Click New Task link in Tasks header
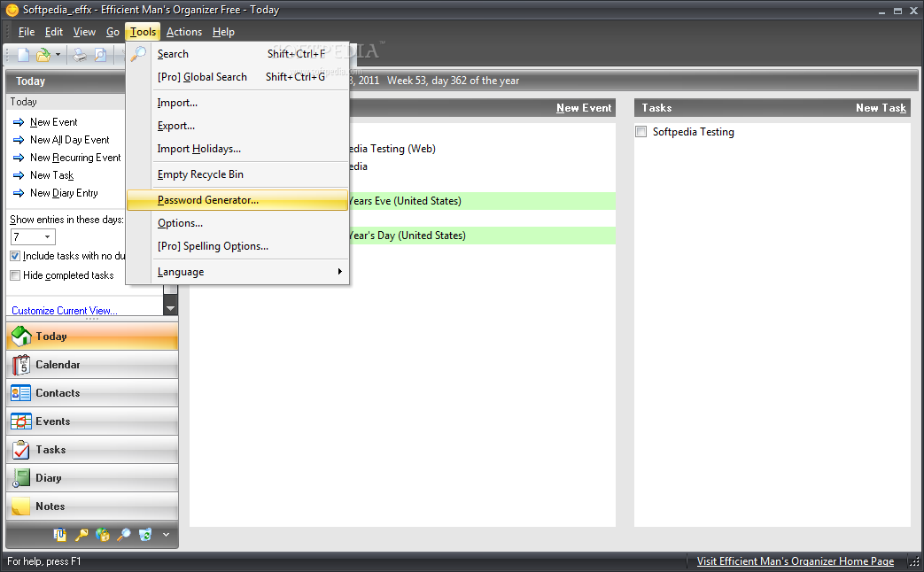924x572 pixels. click(x=881, y=108)
